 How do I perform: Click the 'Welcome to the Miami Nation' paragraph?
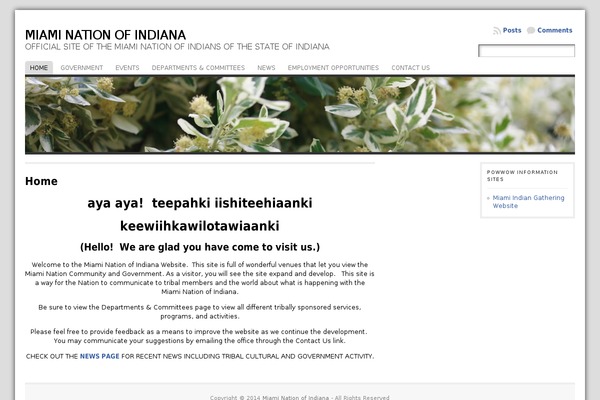[200, 278]
